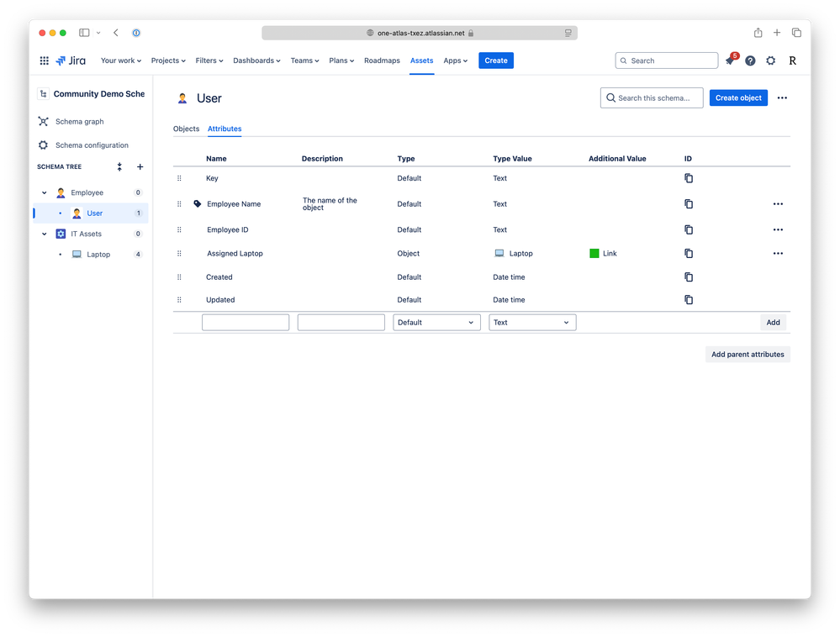Go back in Safari
Image resolution: width=840 pixels, height=637 pixels.
pos(116,33)
